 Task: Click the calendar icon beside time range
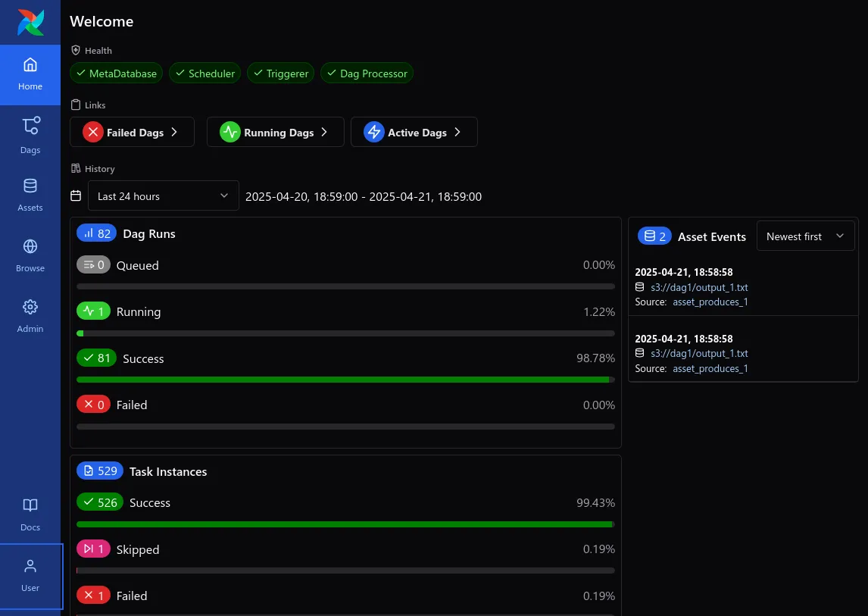[x=76, y=195]
